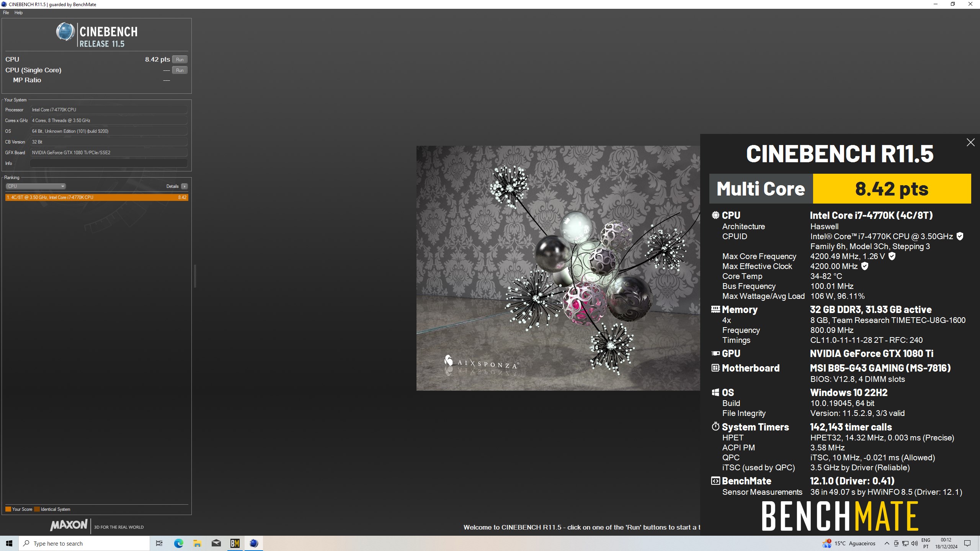Click the shield icon beside Max Core Frequency

click(892, 256)
